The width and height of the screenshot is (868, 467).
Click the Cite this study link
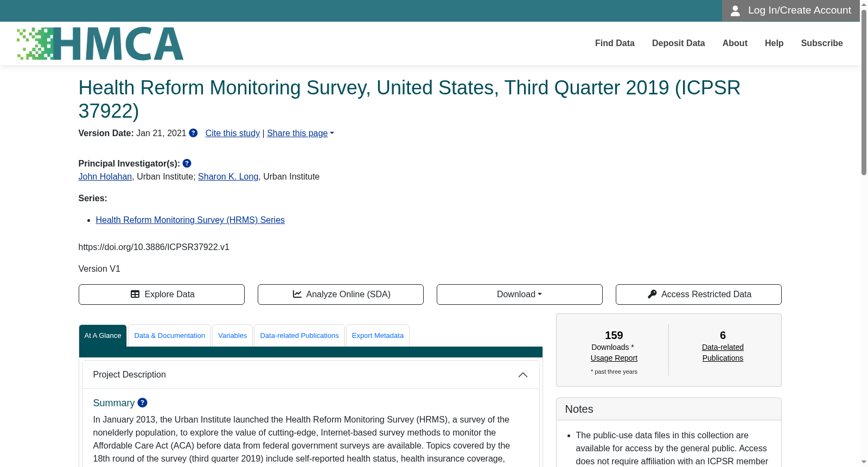pos(233,133)
